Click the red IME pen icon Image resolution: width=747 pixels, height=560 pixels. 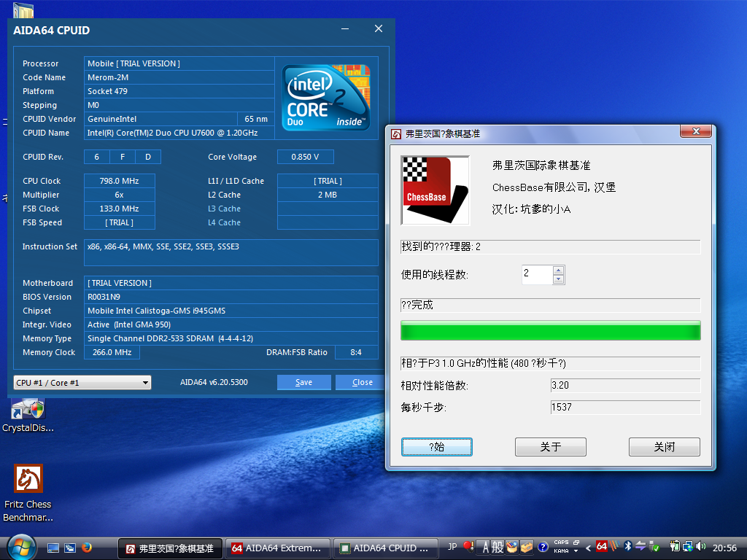(468, 547)
